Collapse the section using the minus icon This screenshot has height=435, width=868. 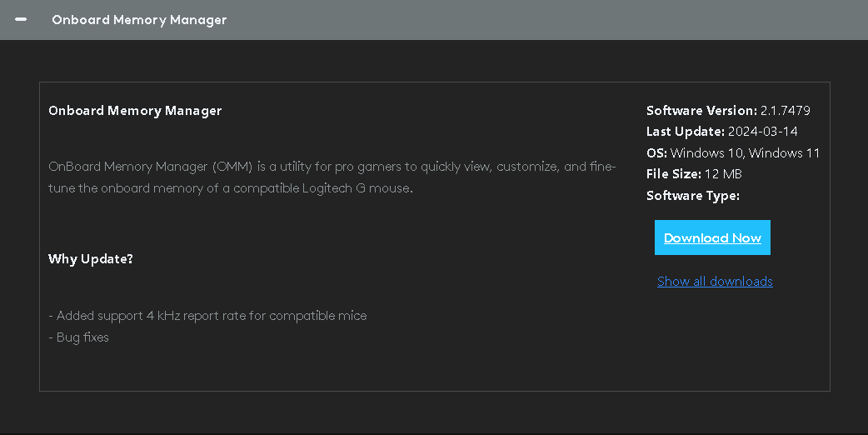[x=21, y=19]
